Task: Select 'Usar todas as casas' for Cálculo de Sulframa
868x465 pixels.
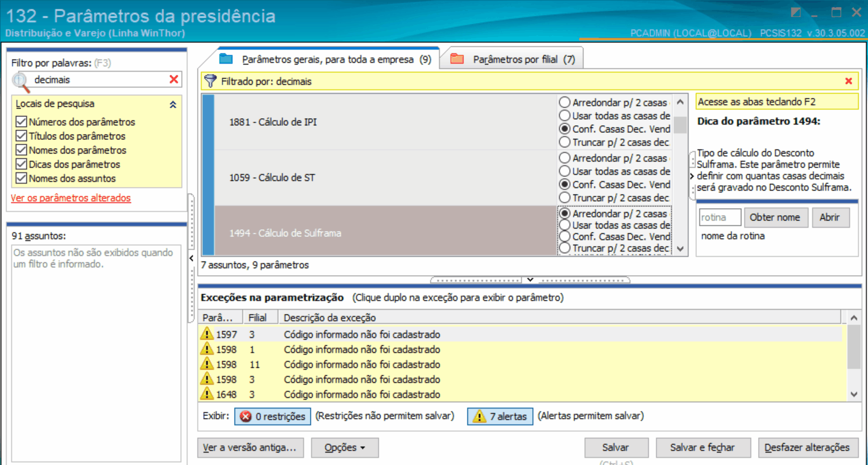Action: [x=565, y=225]
